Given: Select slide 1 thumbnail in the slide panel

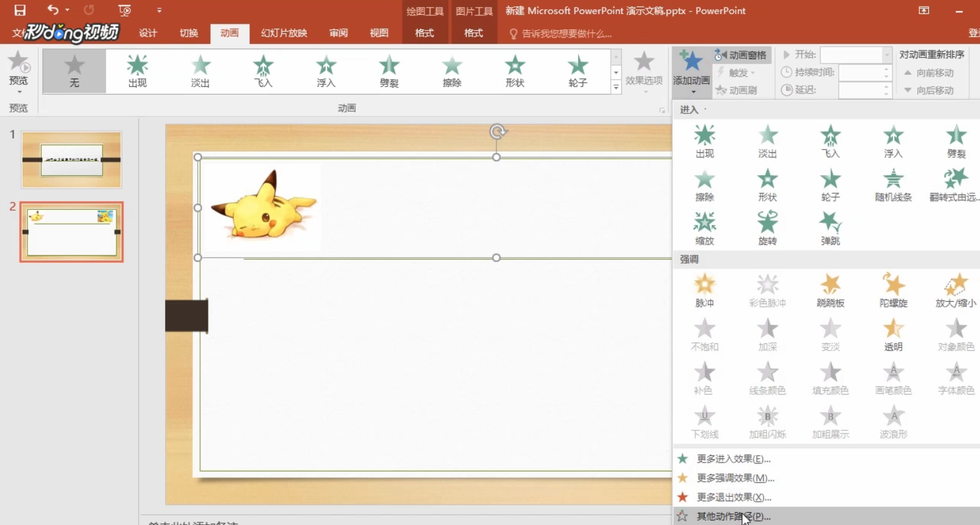Looking at the screenshot, I should pos(71,160).
